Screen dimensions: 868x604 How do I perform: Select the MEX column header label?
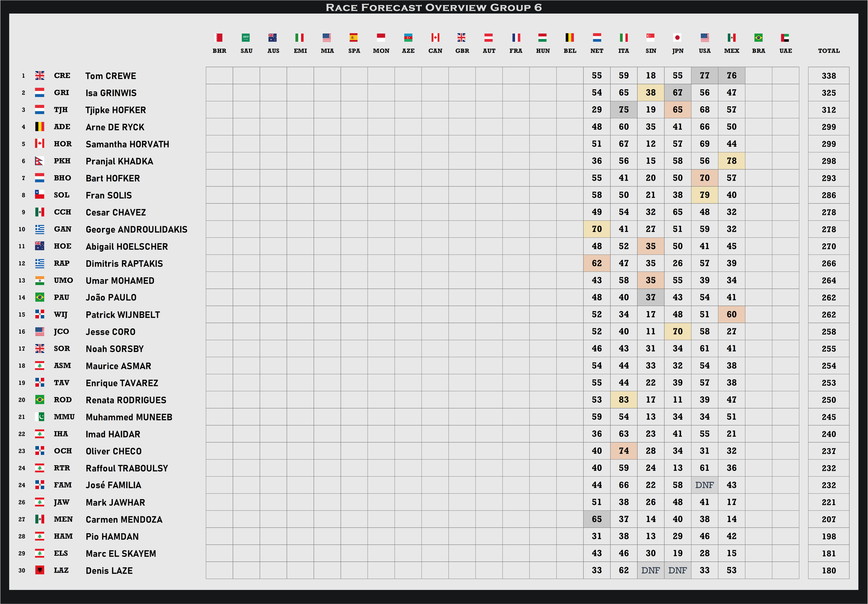pos(731,51)
